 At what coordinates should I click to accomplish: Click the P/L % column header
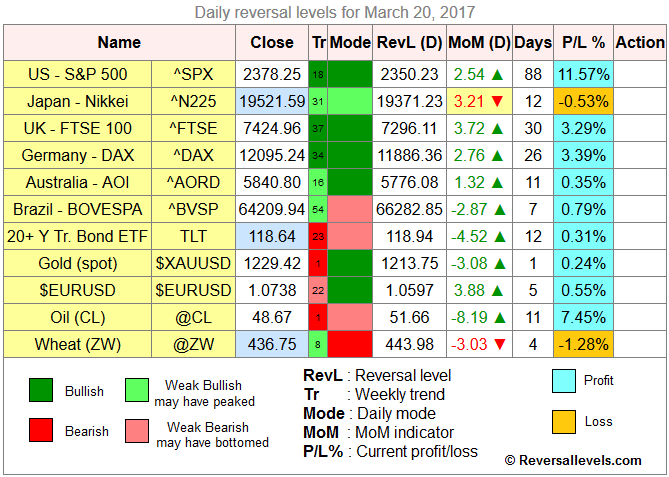[584, 42]
